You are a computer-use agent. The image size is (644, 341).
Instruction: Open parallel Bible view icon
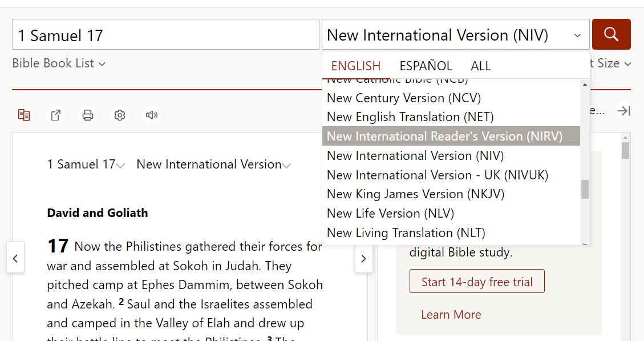(x=24, y=115)
